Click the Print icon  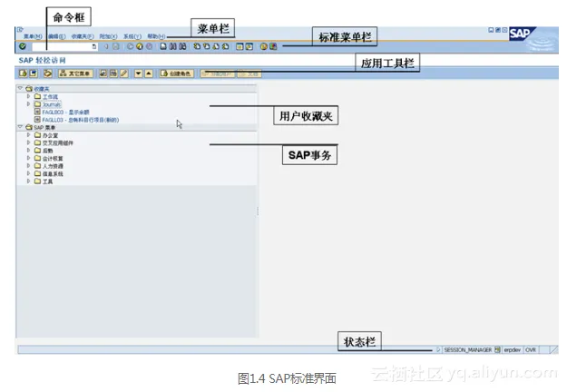(163, 46)
